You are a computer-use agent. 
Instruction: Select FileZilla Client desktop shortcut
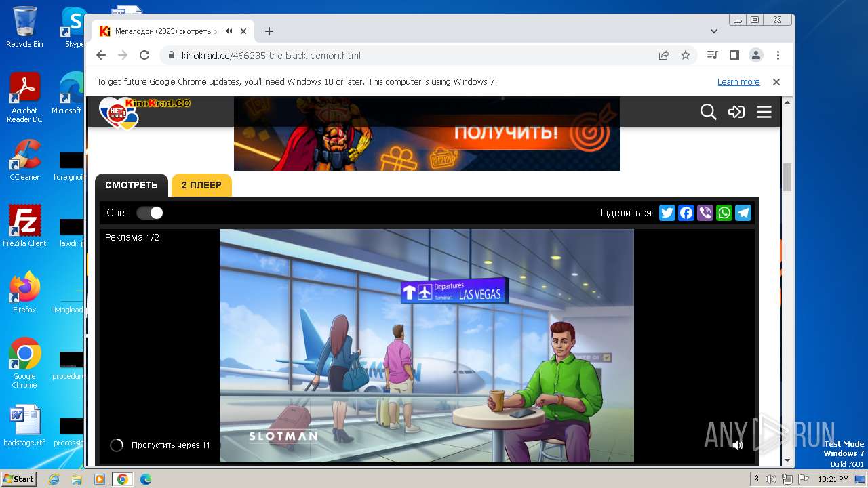pyautogui.click(x=24, y=226)
